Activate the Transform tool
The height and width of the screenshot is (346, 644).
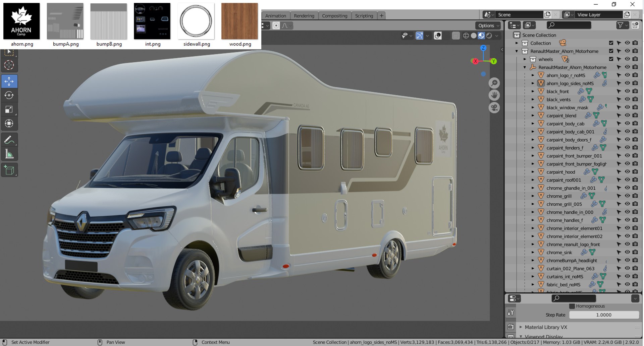pyautogui.click(x=9, y=124)
